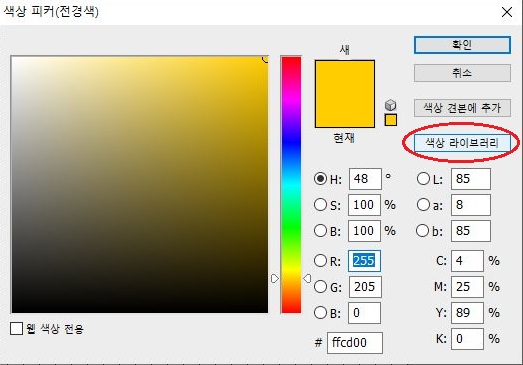Click the left hue slider arrow handle

pos(275,278)
